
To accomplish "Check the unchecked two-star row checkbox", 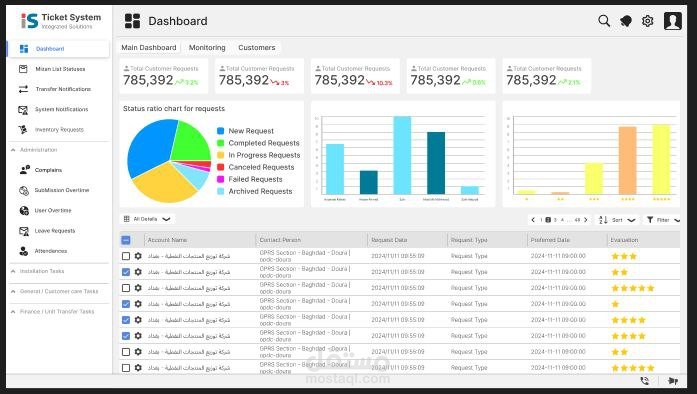I will tap(126, 352).
